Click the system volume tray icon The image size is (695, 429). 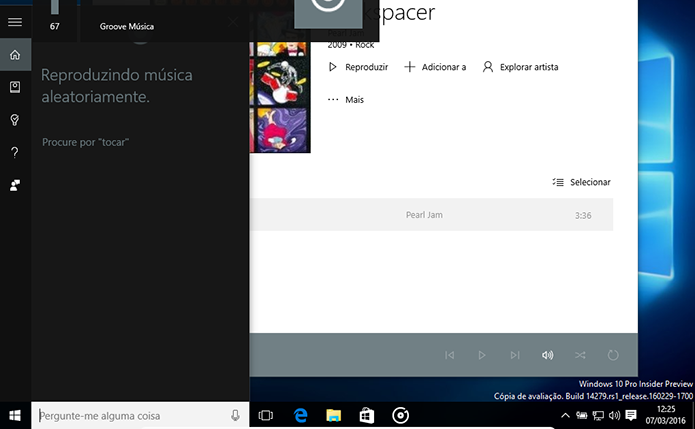point(614,415)
